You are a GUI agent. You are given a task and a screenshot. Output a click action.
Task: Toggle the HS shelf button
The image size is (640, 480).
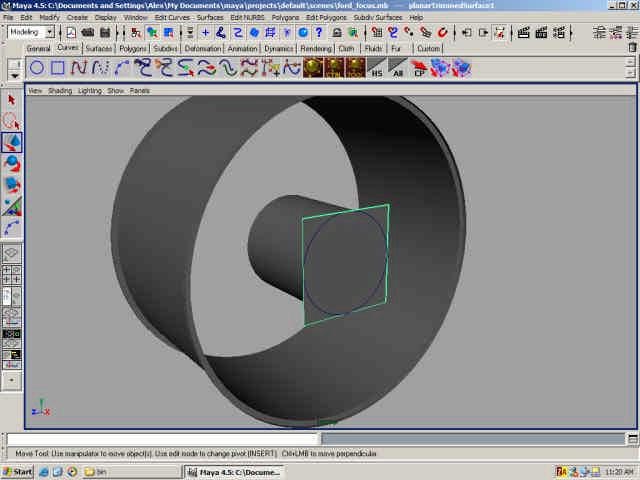(377, 68)
